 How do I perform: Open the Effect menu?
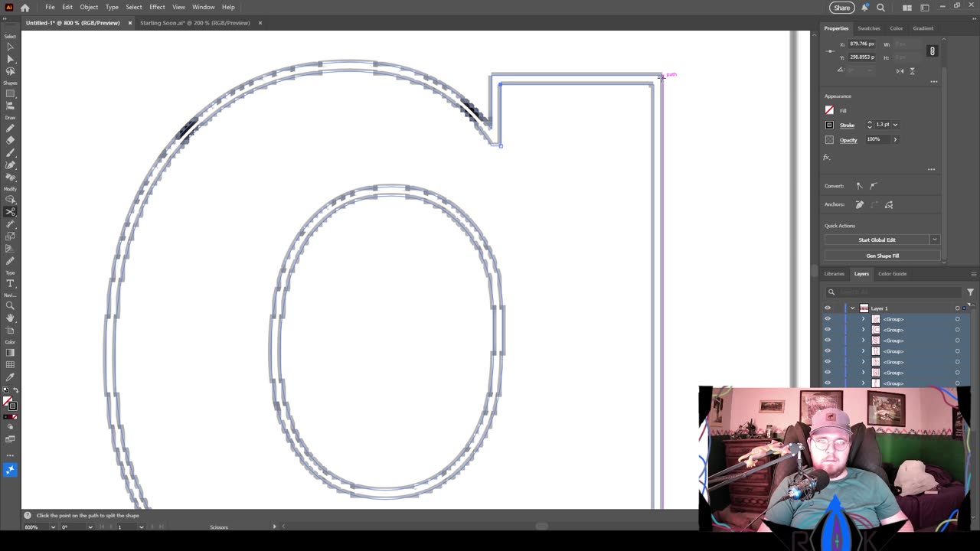tap(157, 7)
